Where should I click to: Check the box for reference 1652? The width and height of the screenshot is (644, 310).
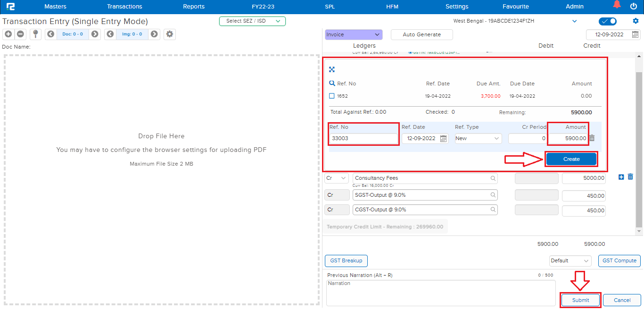(x=332, y=96)
